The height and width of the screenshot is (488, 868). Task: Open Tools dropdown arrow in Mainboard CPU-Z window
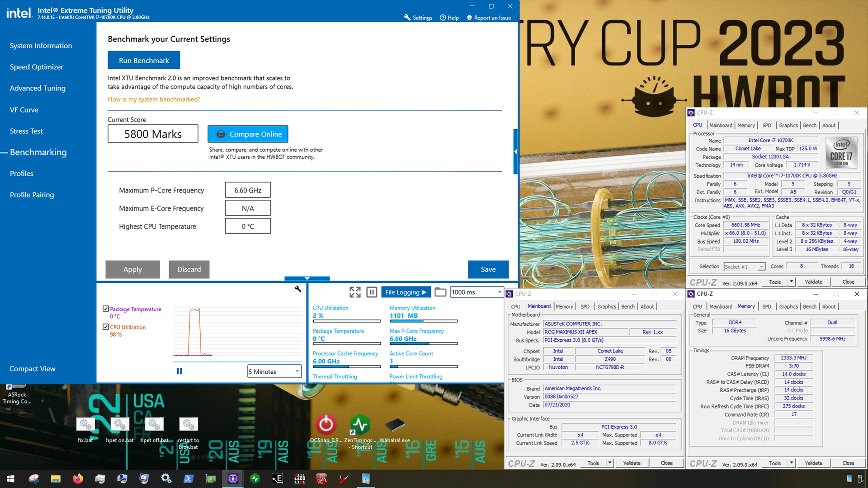pos(610,463)
